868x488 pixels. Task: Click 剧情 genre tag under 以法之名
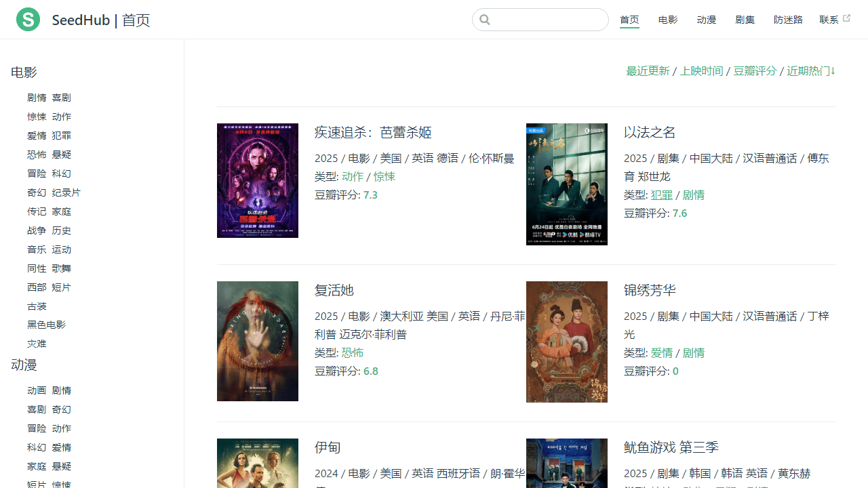click(694, 195)
